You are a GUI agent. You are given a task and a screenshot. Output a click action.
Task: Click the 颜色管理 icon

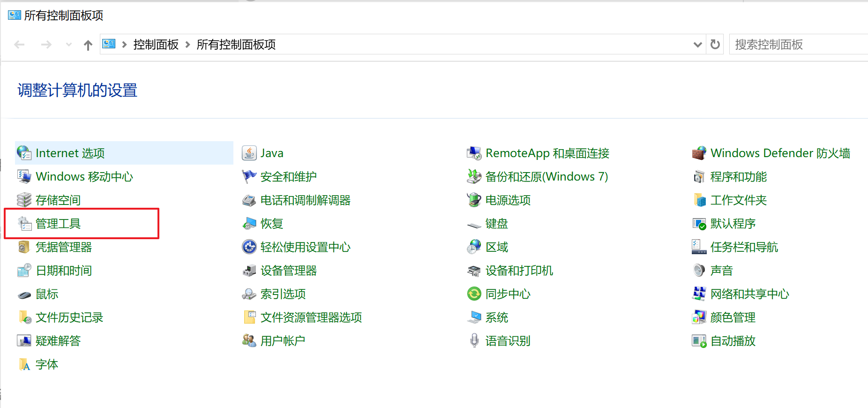tap(699, 317)
